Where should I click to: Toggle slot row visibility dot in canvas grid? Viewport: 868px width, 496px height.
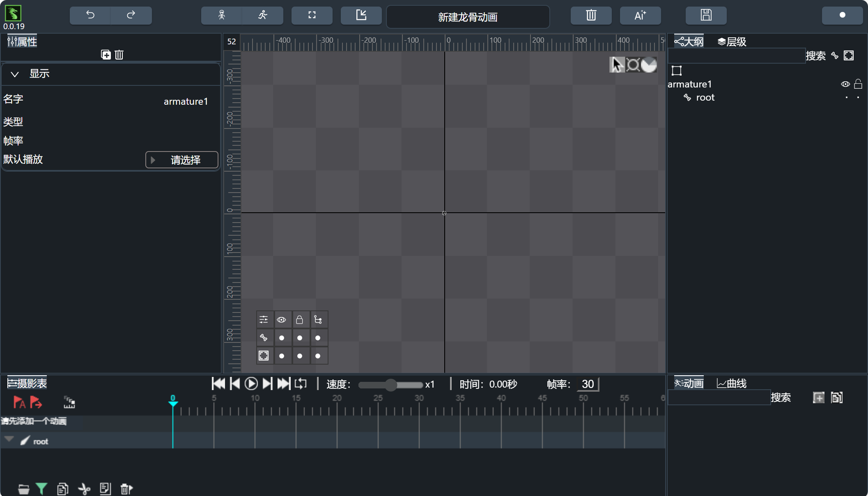pyautogui.click(x=281, y=356)
